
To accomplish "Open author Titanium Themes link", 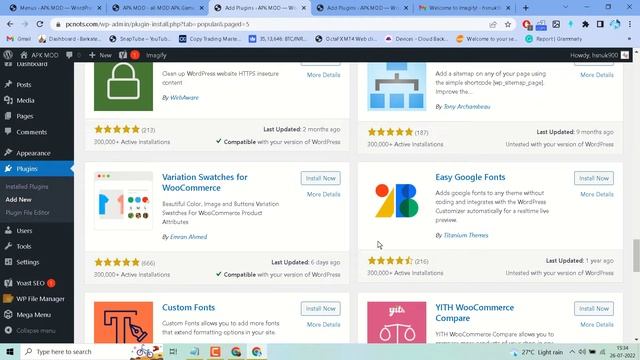I will (x=466, y=235).
